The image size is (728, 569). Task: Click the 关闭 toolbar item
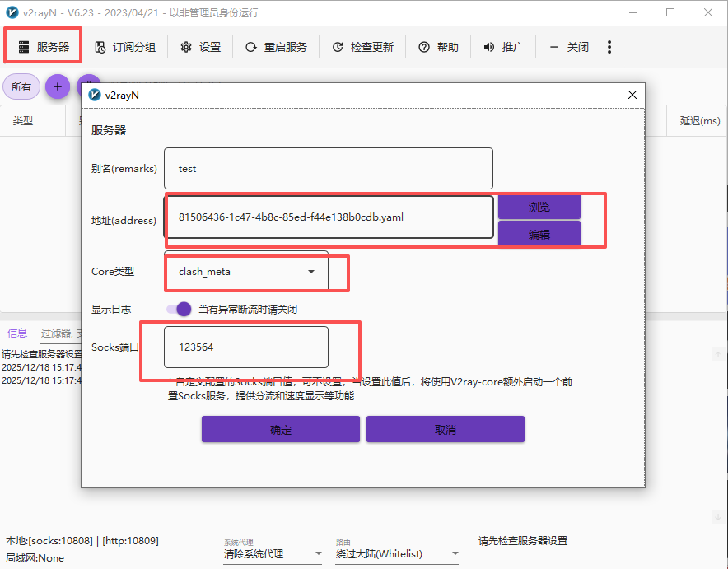[569, 47]
